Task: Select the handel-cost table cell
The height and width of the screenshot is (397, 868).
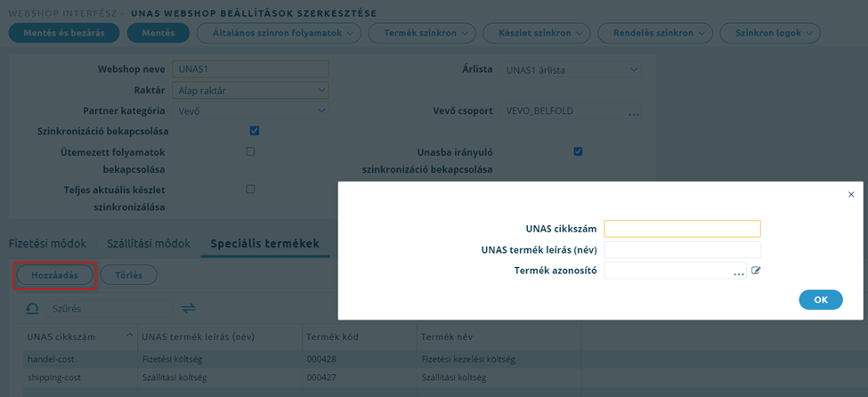Action: click(80, 360)
